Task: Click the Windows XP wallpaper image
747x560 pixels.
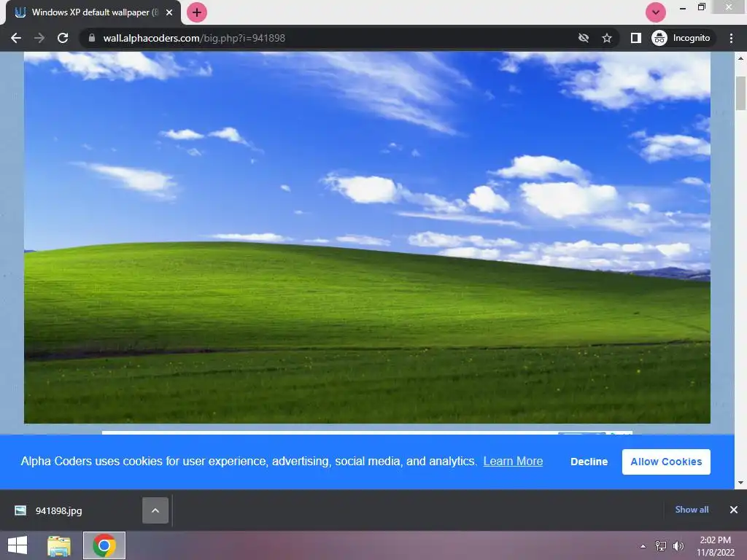Action: click(367, 237)
